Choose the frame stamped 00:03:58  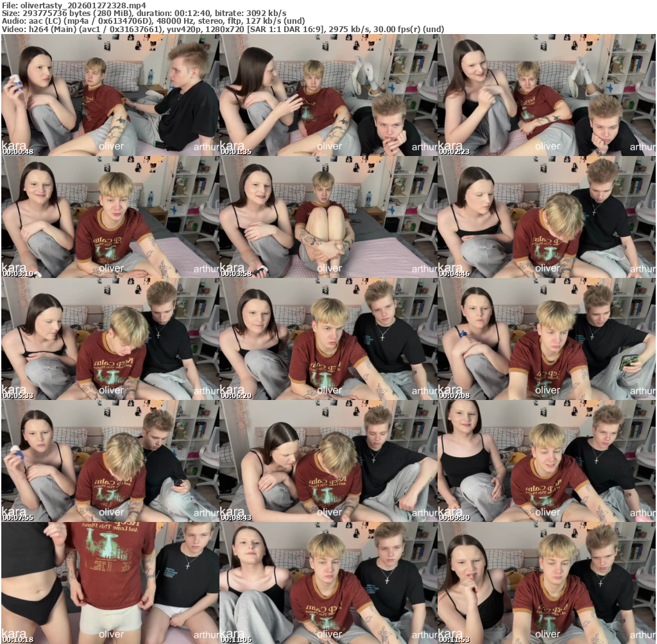328,217
